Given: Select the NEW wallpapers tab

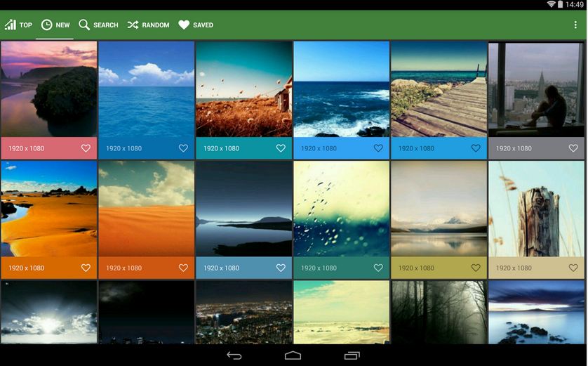Looking at the screenshot, I should [55, 25].
